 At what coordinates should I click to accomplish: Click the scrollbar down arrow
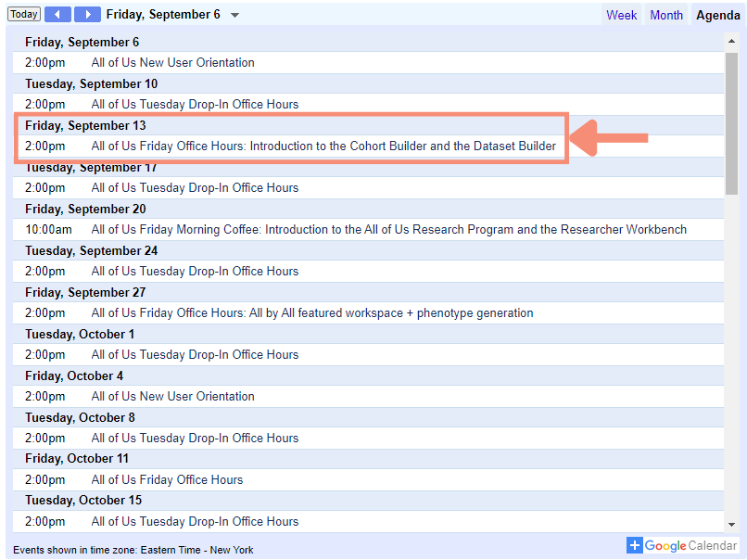pos(731,525)
